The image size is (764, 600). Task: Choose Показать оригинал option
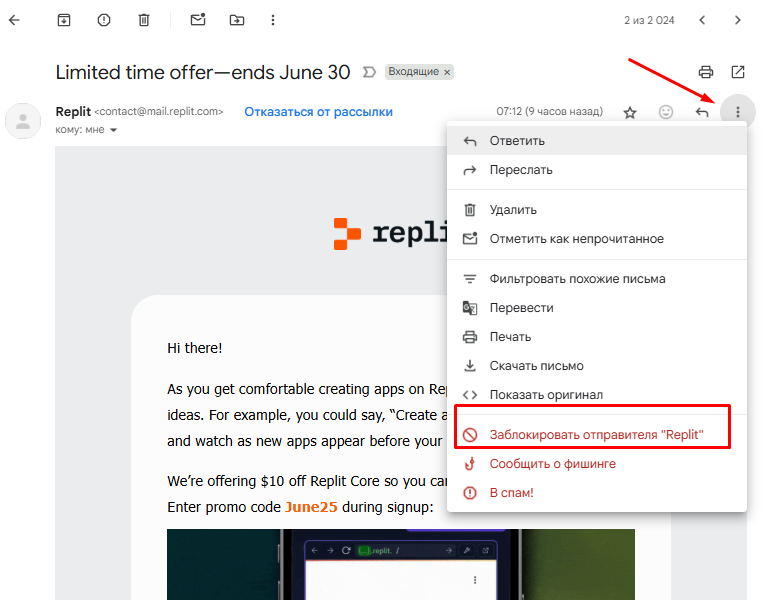click(x=597, y=395)
